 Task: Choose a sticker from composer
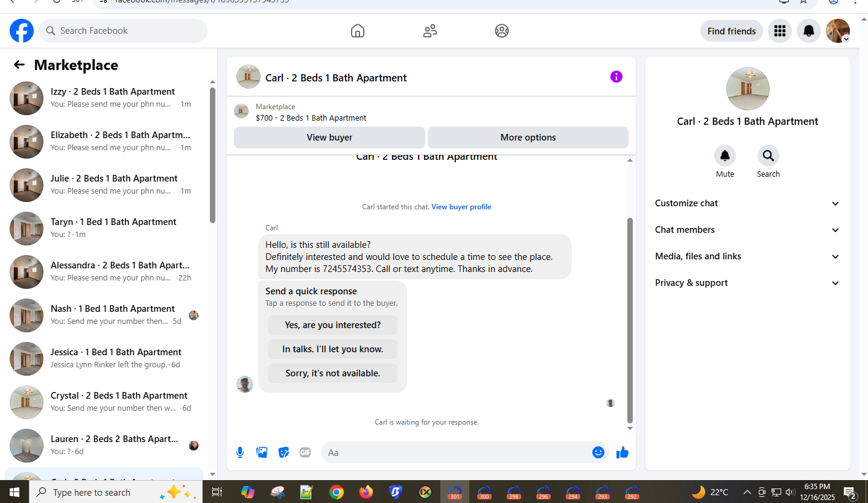284,452
